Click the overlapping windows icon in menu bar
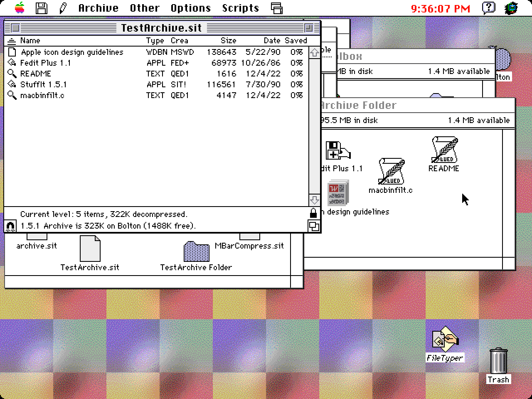The width and height of the screenshot is (532, 399). tap(277, 8)
